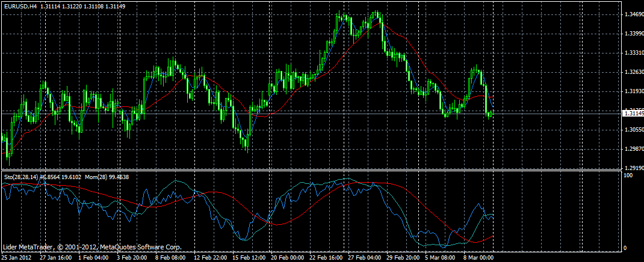The image size is (644, 262).
Task: Click the 1.31114 open price value in header
Action: point(49,6)
